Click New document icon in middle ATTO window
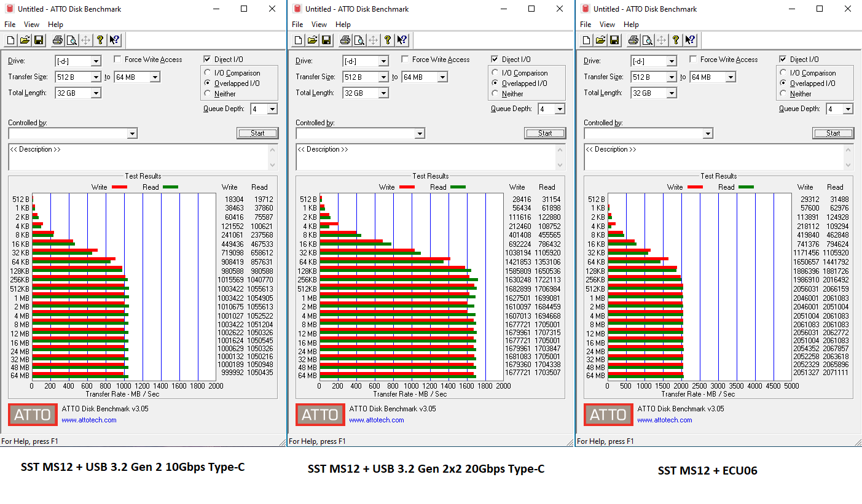Image resolution: width=862 pixels, height=504 pixels. [x=299, y=41]
